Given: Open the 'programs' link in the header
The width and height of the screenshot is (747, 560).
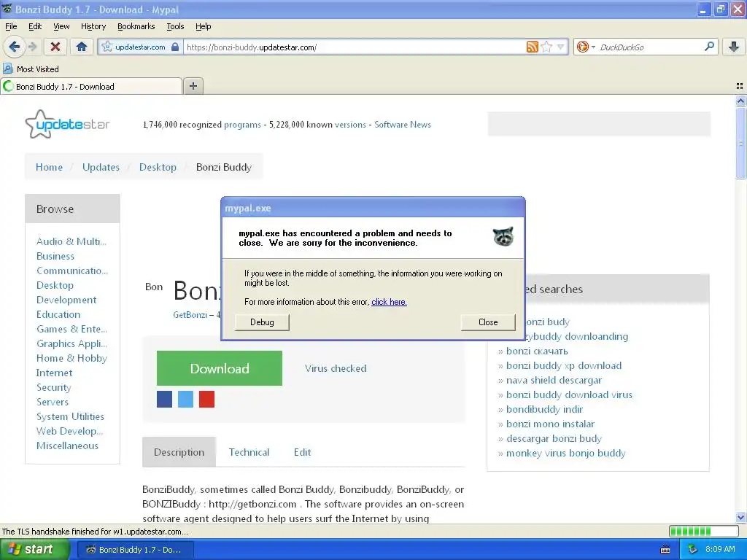Looking at the screenshot, I should (x=242, y=125).
